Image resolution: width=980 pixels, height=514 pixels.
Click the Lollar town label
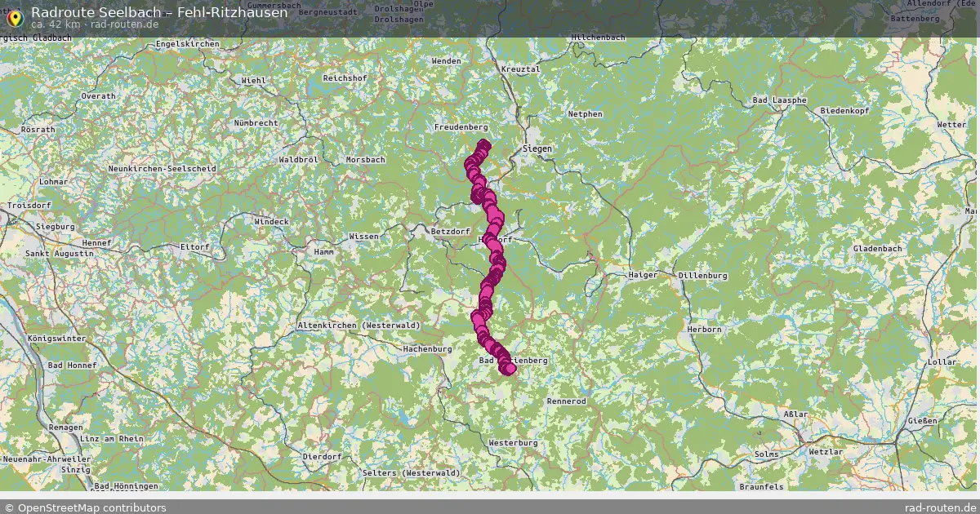click(942, 361)
